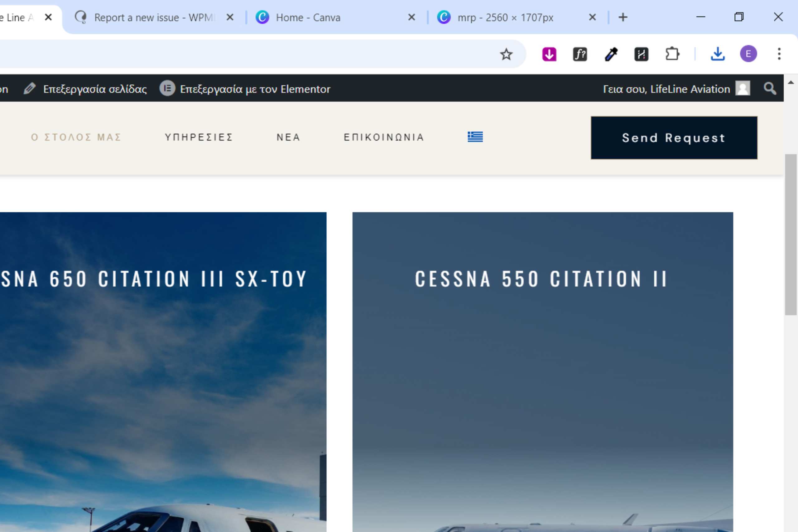Restore down the Chrome window
798x532 pixels.
(739, 17)
